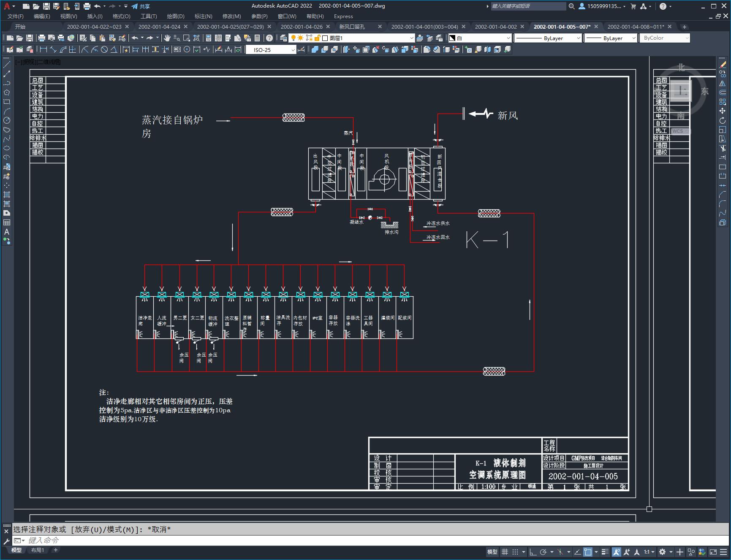This screenshot has width=731, height=560.
Task: Select the Multiline Text tool
Action: click(7, 232)
